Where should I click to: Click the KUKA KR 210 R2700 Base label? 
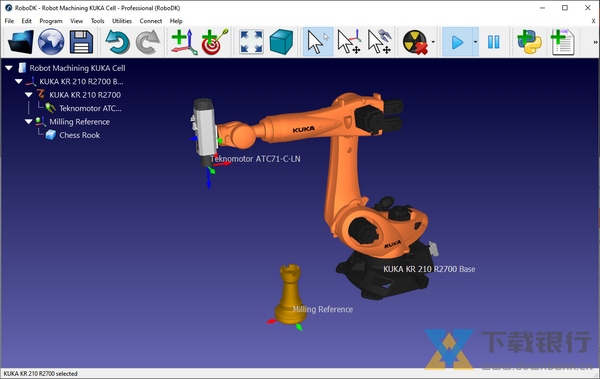429,269
